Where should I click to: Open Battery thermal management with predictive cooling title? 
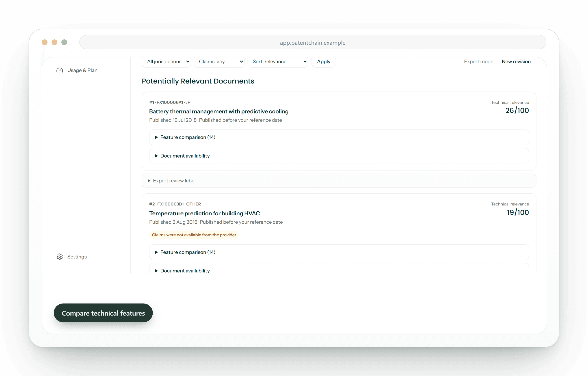[x=219, y=111]
